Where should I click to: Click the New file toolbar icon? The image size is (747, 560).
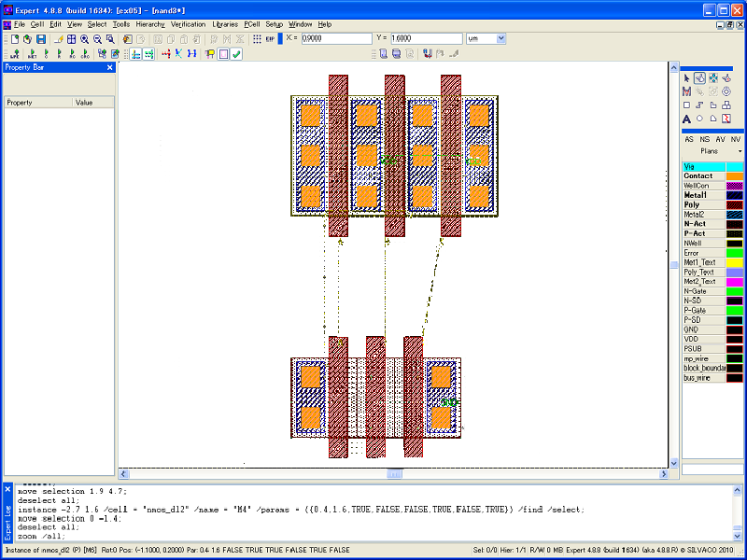click(15, 39)
